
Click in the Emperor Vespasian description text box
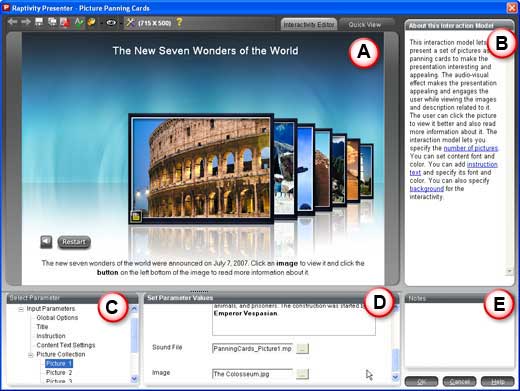294,319
